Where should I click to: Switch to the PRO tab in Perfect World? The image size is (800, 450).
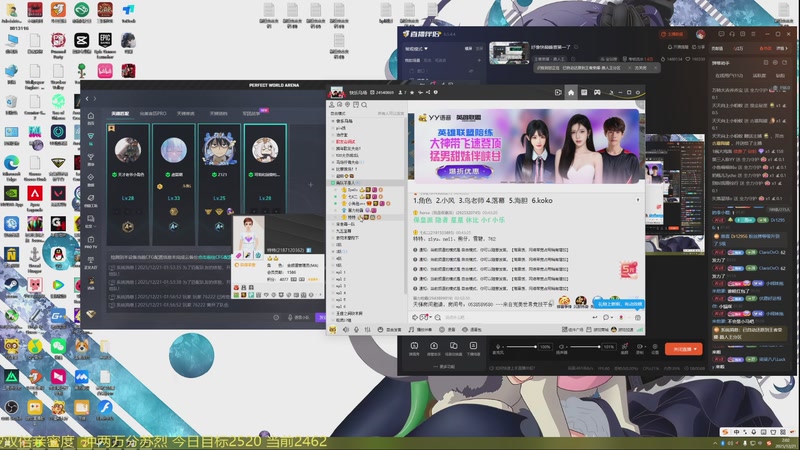(x=153, y=113)
